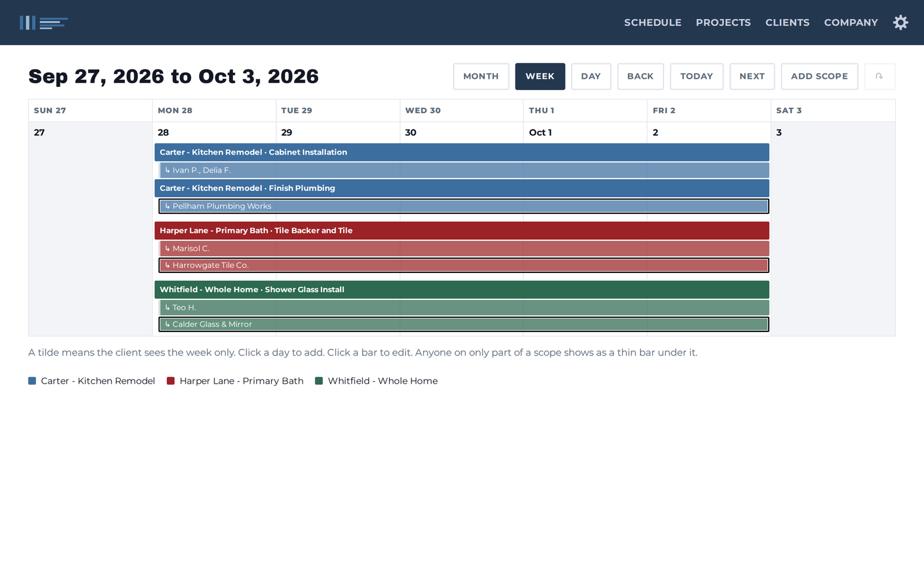Image resolution: width=924 pixels, height=578 pixels.
Task: Click day number 3 in the Saturday cell
Action: pos(779,132)
